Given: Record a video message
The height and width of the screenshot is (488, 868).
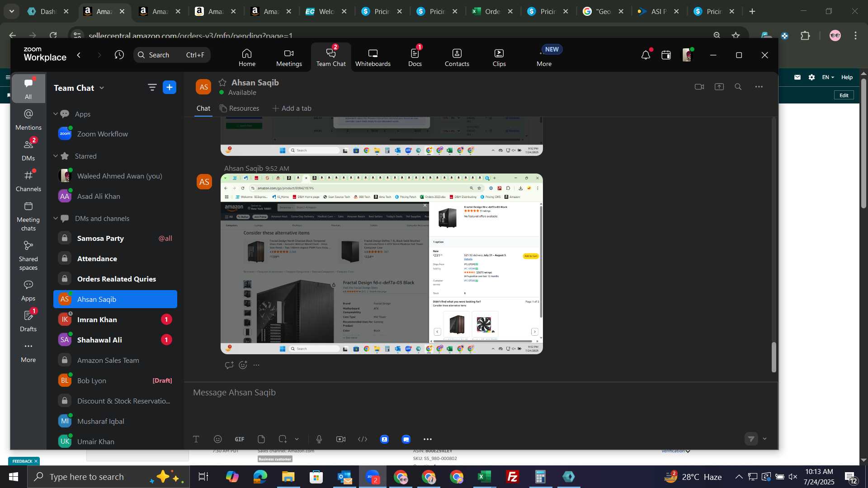Looking at the screenshot, I should click(341, 439).
